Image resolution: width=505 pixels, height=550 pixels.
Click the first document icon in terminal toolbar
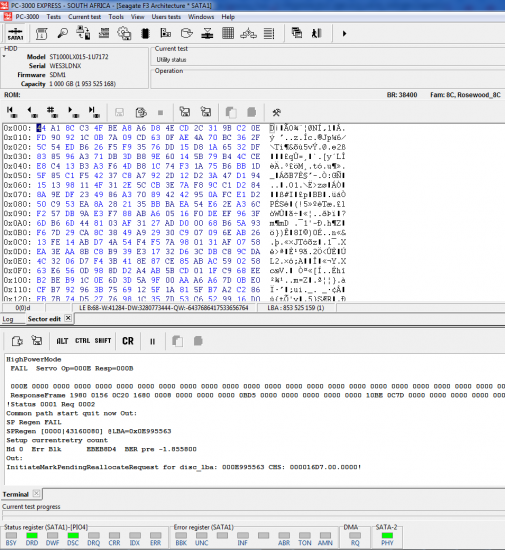(x=17, y=341)
